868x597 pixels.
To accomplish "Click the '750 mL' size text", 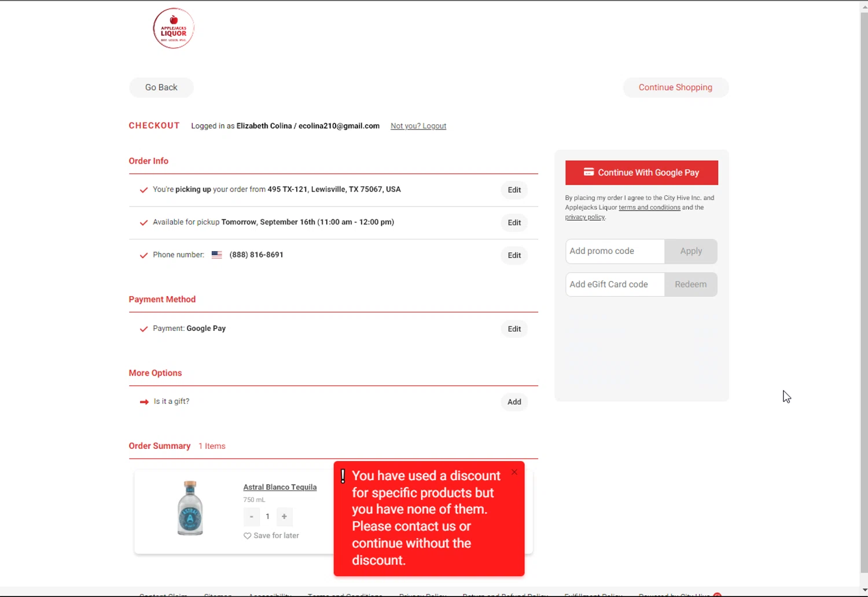I will click(x=254, y=500).
